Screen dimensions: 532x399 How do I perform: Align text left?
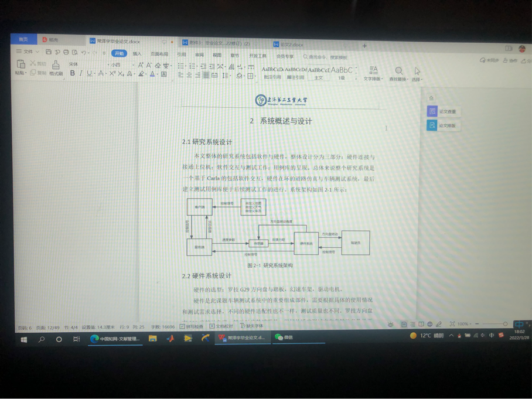[x=181, y=75]
